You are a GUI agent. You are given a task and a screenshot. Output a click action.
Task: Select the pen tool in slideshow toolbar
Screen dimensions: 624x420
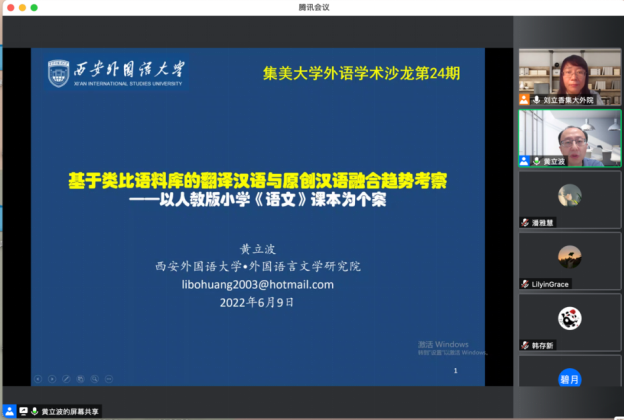click(x=66, y=379)
